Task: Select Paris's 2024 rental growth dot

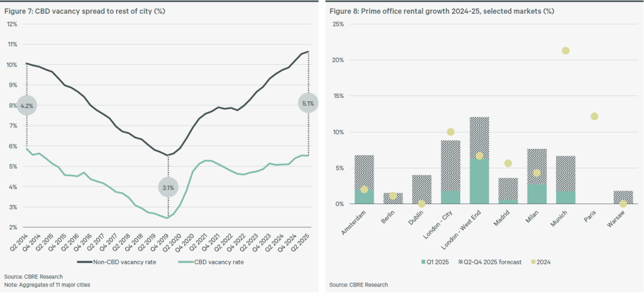Action: tap(594, 116)
